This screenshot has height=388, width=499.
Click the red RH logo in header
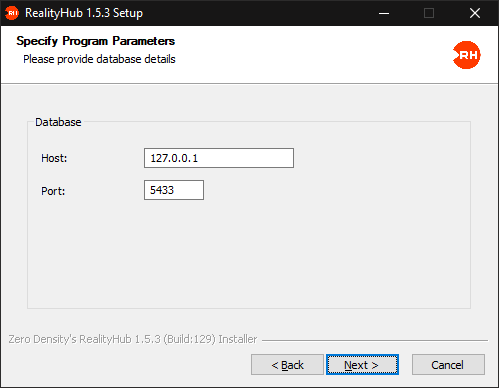click(x=467, y=55)
